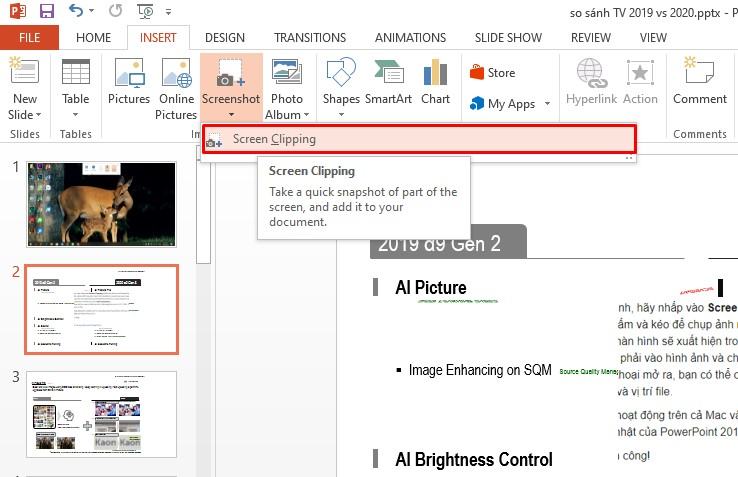Click the AI Brightness Control heading
738x477 pixels.
point(474,460)
